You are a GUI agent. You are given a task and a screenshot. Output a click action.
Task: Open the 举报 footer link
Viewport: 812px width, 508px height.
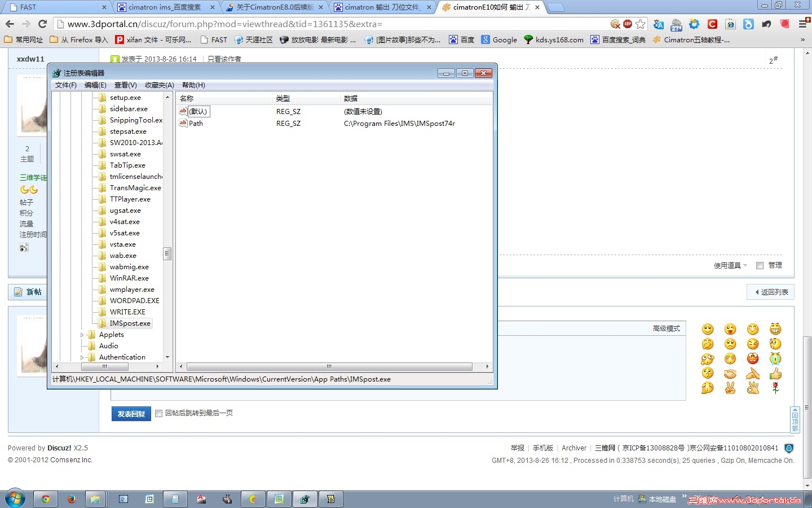[x=518, y=448]
